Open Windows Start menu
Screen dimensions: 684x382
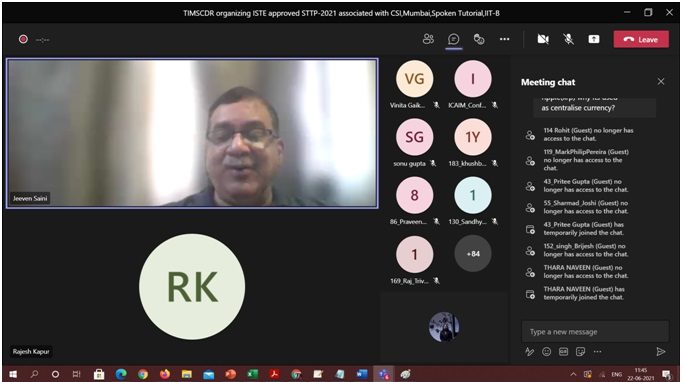pyautogui.click(x=13, y=374)
